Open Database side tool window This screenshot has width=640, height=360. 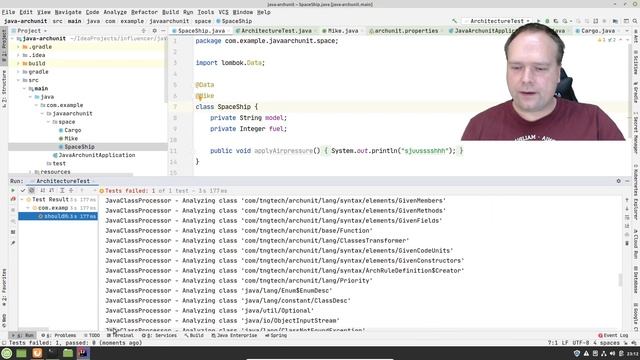pyautogui.click(x=636, y=279)
